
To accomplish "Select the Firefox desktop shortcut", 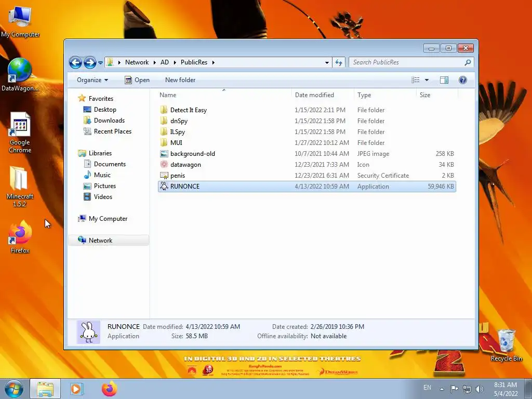I will point(20,237).
